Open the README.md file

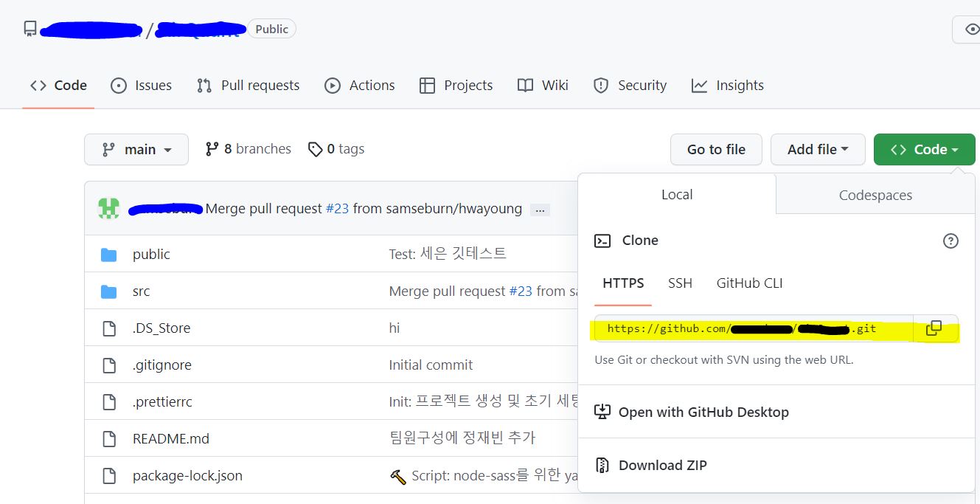point(171,438)
